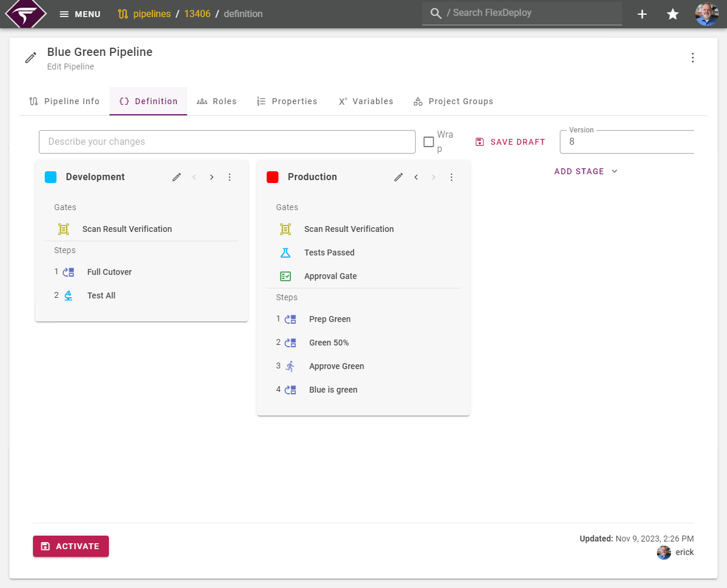The image size is (727, 588).
Task: Activate the pipeline
Action: [71, 546]
